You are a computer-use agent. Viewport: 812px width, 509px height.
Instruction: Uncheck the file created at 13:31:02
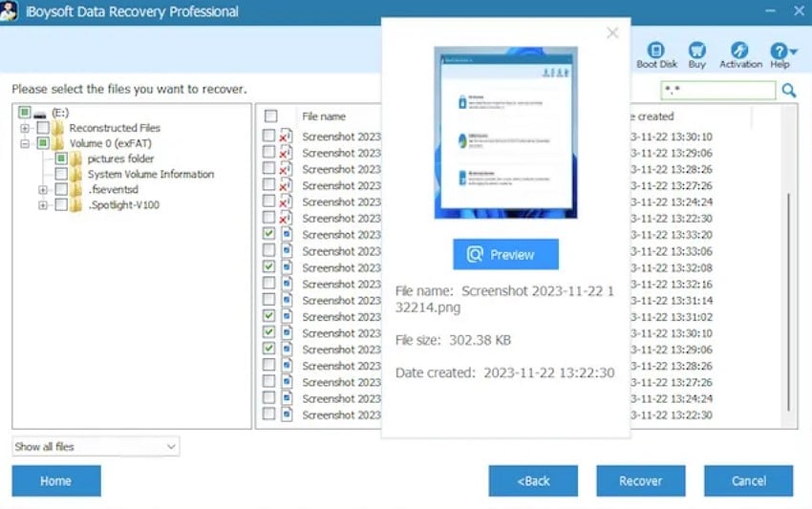point(268,315)
